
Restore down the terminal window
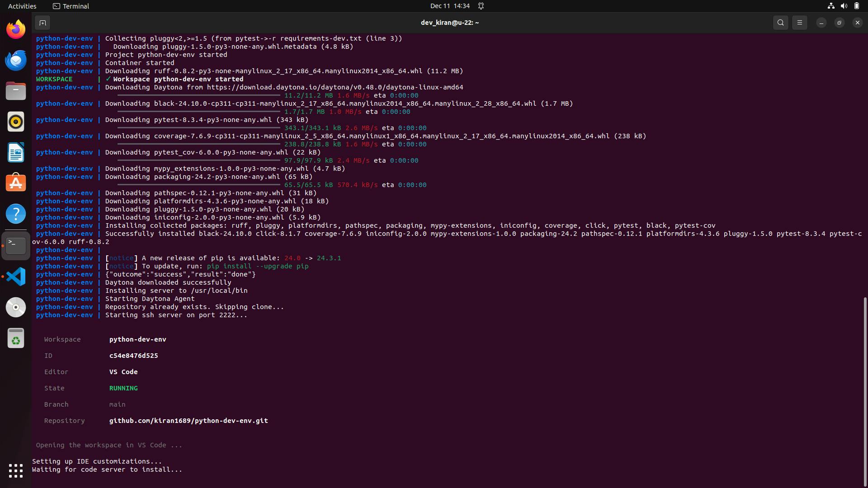point(839,23)
